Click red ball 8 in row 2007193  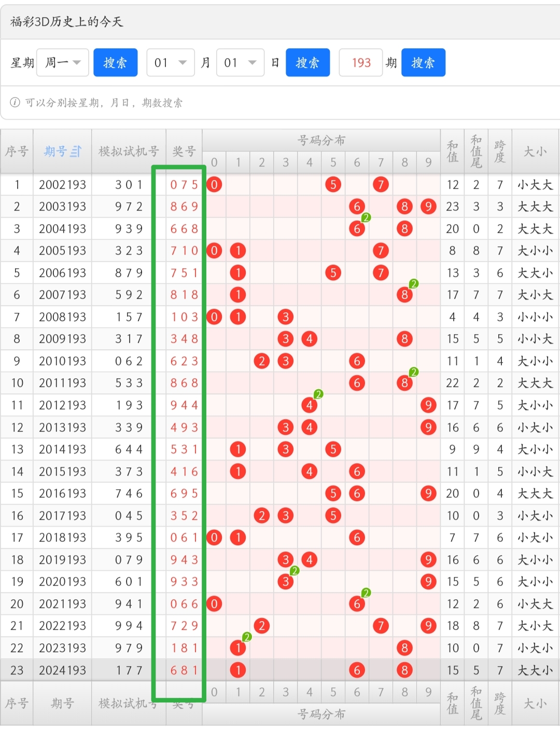(x=404, y=295)
